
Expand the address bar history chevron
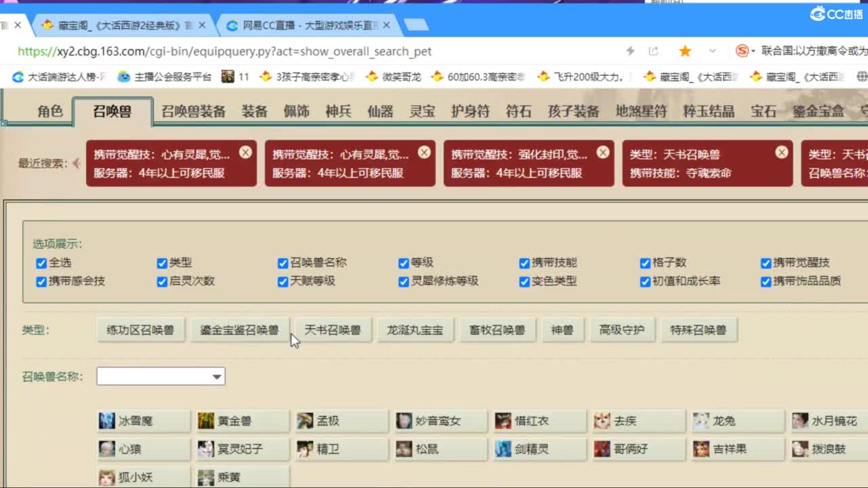[x=712, y=51]
